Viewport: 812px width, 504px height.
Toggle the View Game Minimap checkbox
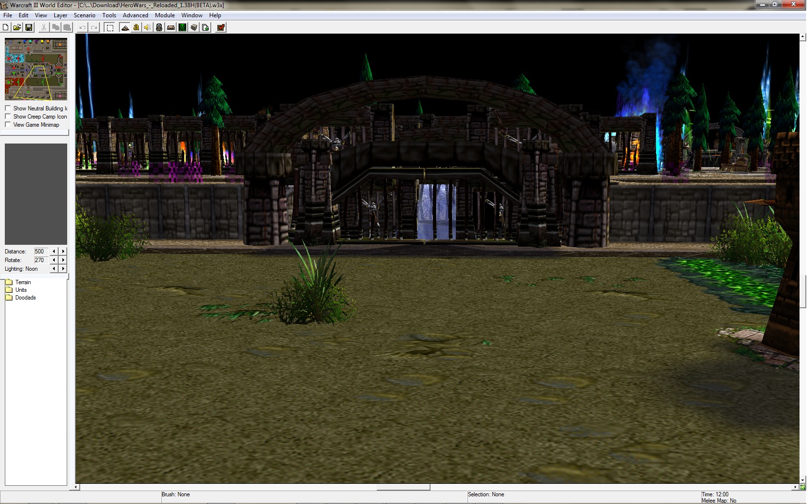[x=8, y=125]
